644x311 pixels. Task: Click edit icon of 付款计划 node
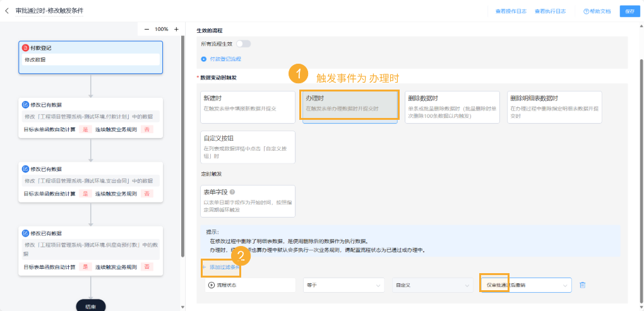(x=25, y=105)
